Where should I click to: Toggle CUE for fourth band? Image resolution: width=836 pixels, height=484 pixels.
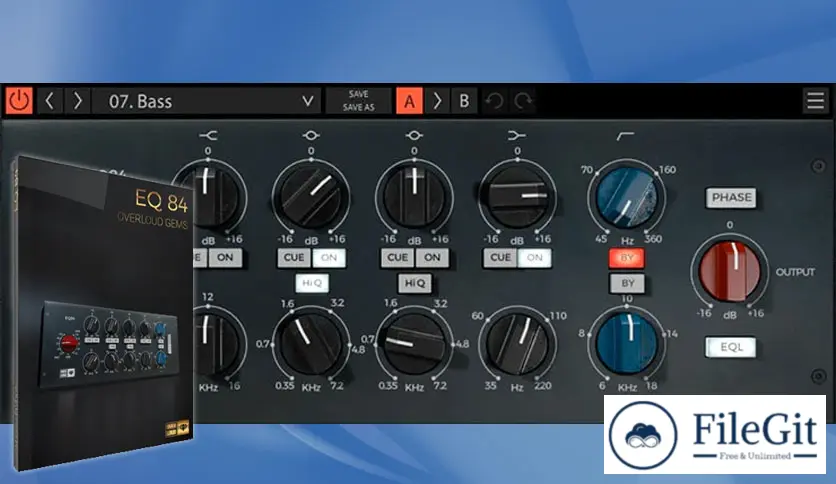[x=500, y=257]
